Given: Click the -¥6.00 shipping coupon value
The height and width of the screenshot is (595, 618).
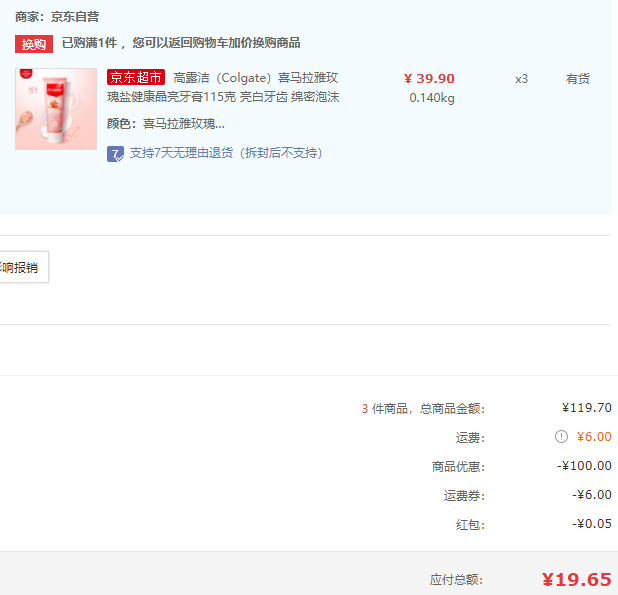Looking at the screenshot, I should [592, 495].
